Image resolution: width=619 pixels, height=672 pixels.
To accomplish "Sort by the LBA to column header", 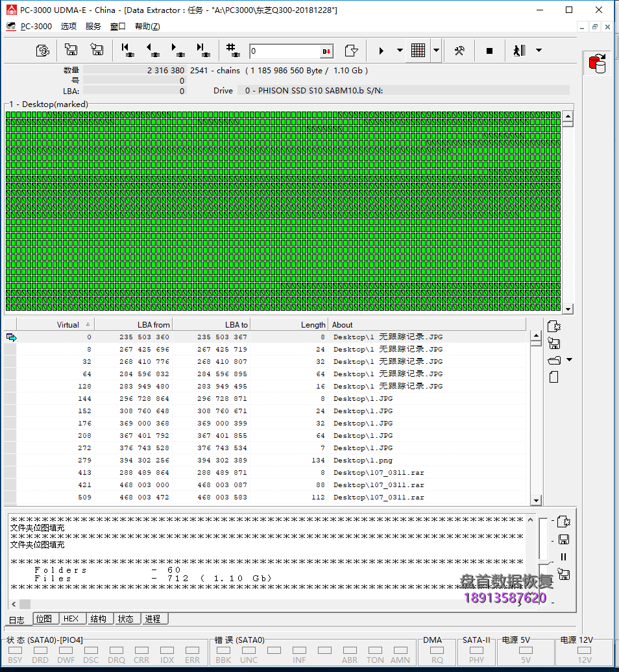I will tap(211, 324).
